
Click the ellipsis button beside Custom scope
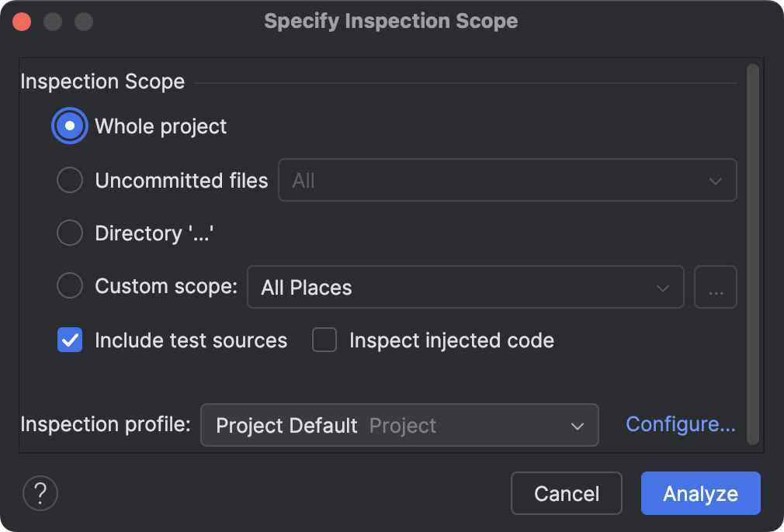click(715, 287)
